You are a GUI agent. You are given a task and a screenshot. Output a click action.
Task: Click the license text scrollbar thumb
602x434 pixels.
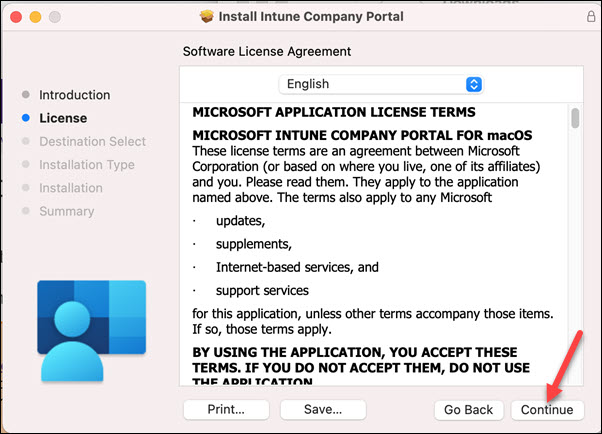[575, 118]
